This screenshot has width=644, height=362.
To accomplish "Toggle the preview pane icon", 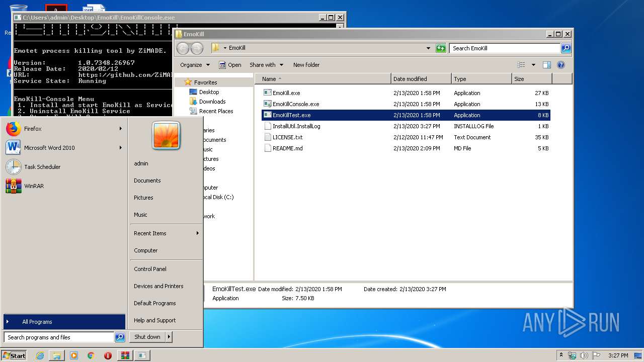I will coord(547,65).
